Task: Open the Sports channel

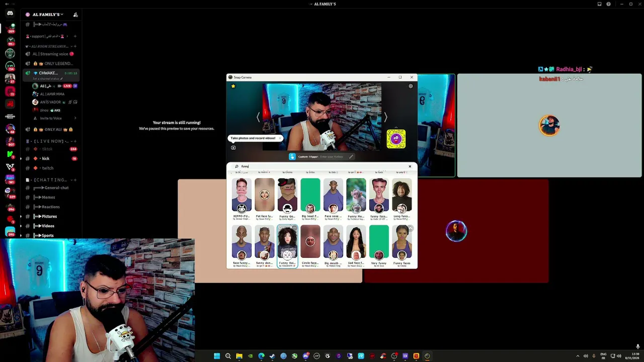Action: point(51,235)
